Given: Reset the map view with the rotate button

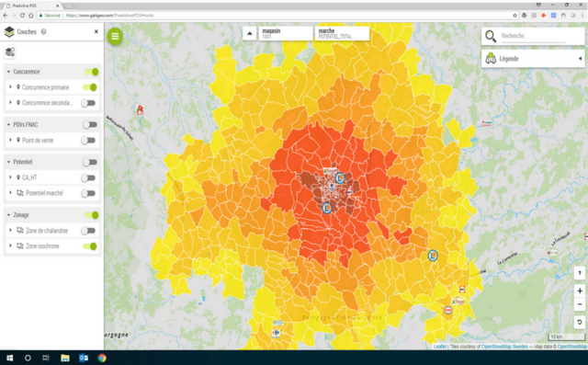Looking at the screenshot, I should (x=580, y=322).
